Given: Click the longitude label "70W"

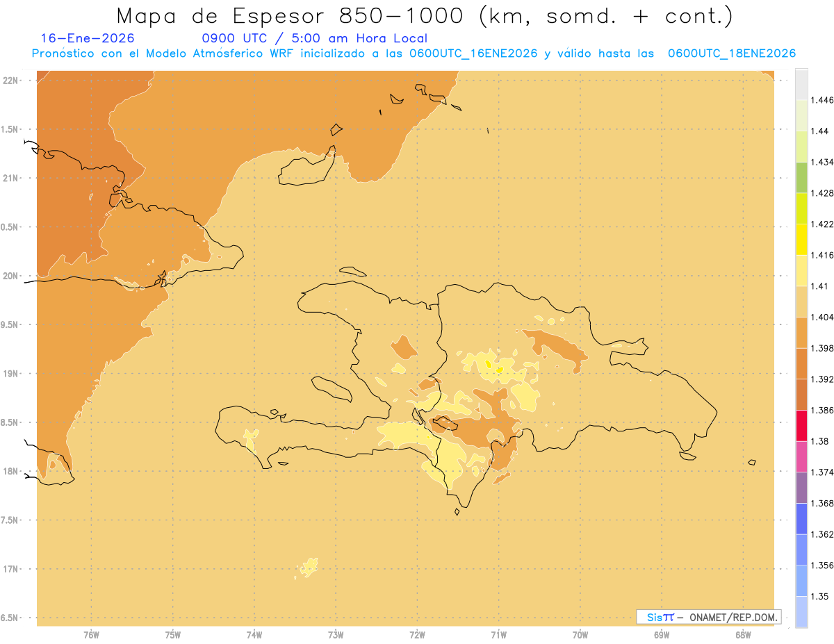Looking at the screenshot, I should [x=580, y=634].
